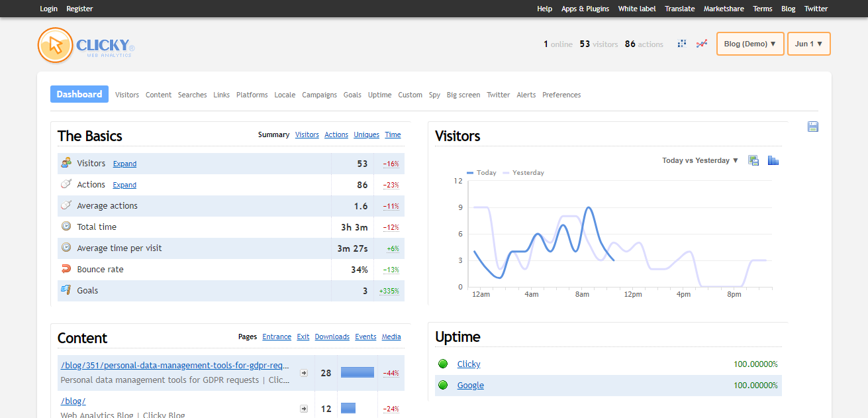Show Exit pages in Content panel
The height and width of the screenshot is (418, 868).
[x=303, y=337]
